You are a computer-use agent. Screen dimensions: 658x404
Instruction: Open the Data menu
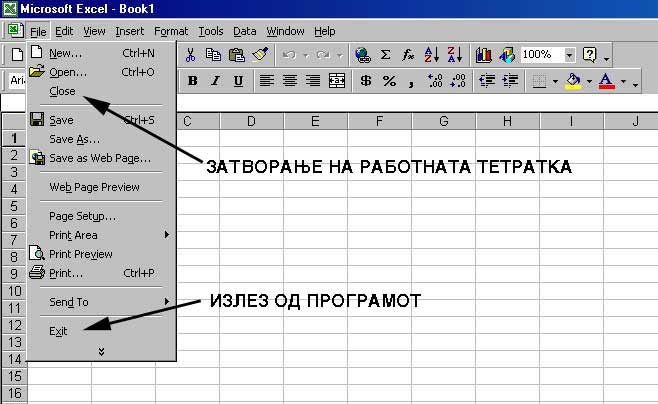pos(245,31)
